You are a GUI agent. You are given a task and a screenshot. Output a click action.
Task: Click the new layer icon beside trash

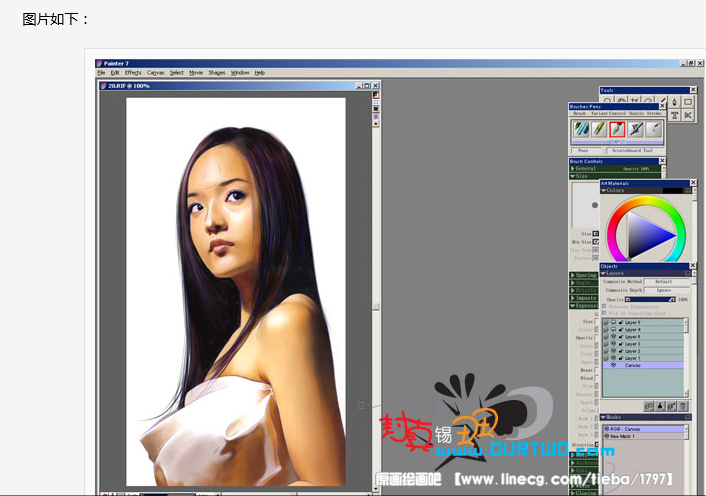[x=671, y=406]
